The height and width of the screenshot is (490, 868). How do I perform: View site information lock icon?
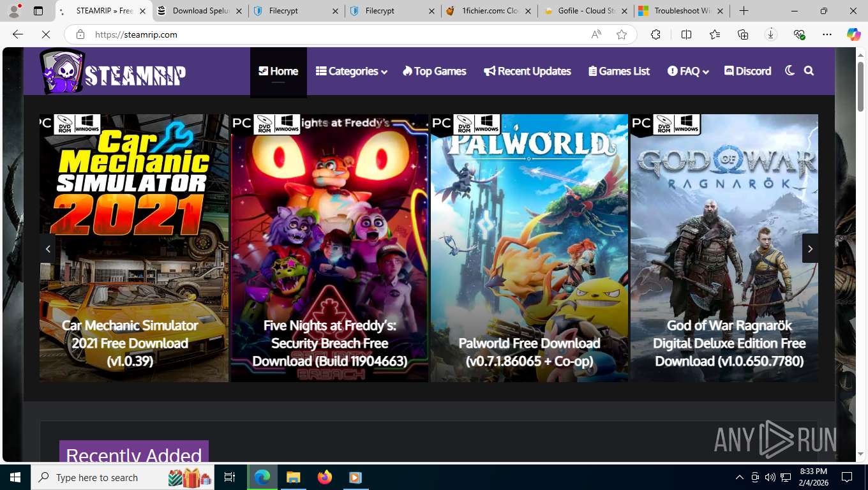point(80,34)
